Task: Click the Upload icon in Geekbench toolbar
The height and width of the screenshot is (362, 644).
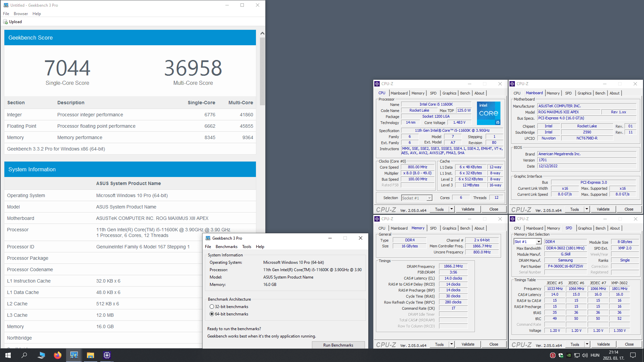Action: (x=5, y=22)
